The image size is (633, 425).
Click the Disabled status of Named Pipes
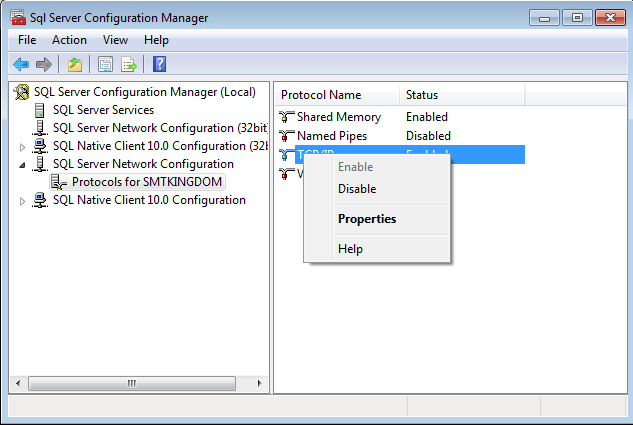point(428,136)
